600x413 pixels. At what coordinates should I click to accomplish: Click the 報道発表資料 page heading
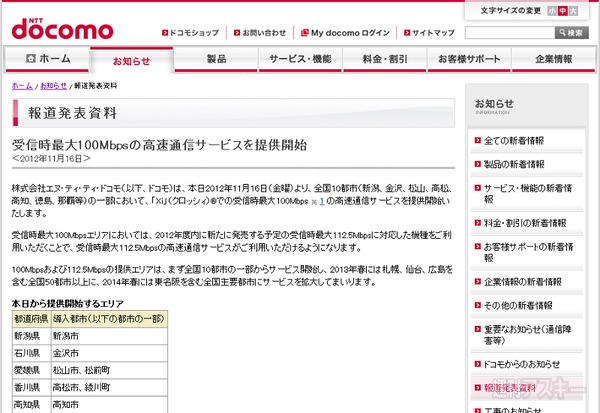[x=72, y=113]
